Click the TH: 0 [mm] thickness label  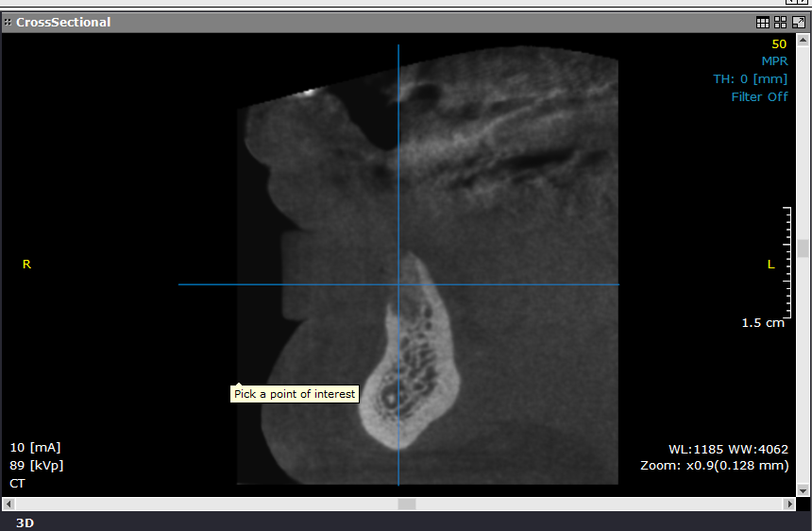(750, 78)
